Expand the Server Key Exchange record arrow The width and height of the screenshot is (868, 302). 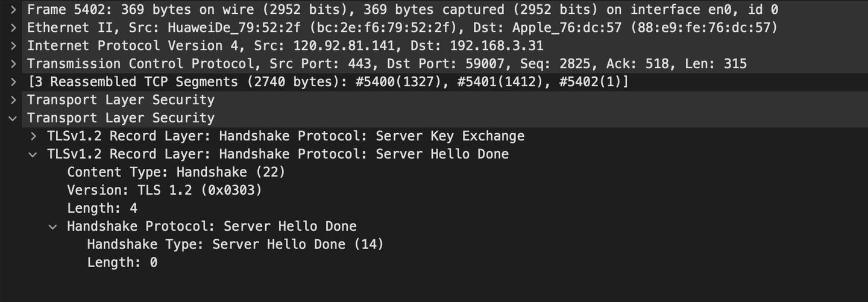34,136
